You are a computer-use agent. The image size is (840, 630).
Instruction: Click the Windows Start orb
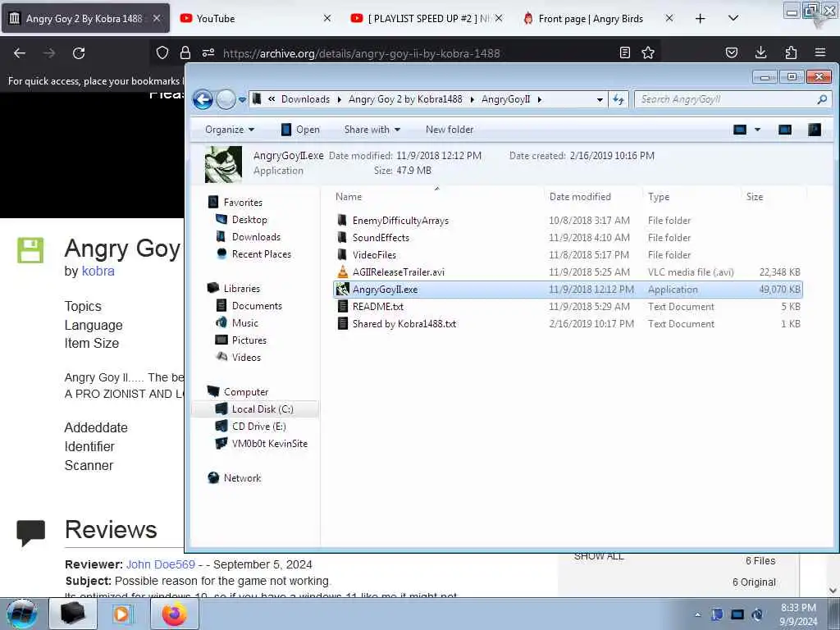coord(22,614)
